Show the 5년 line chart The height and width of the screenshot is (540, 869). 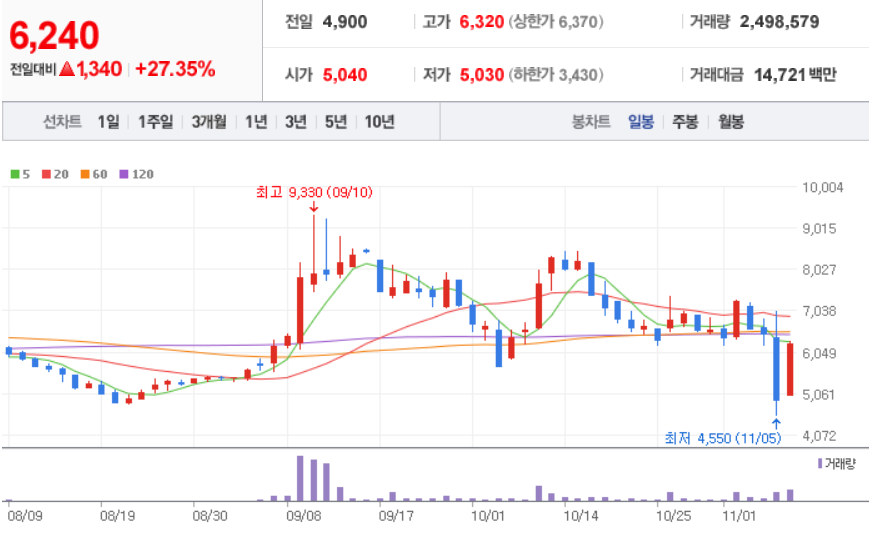336,121
